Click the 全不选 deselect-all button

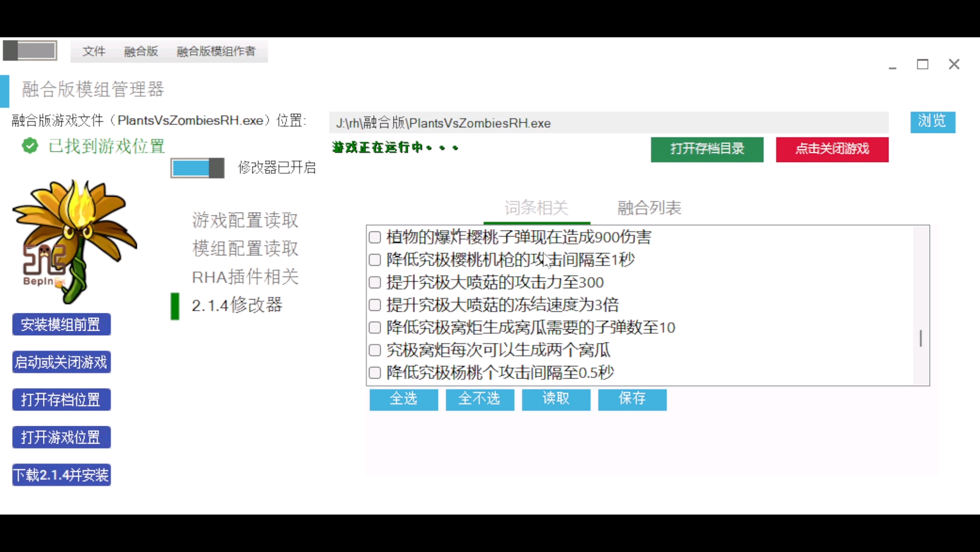480,399
